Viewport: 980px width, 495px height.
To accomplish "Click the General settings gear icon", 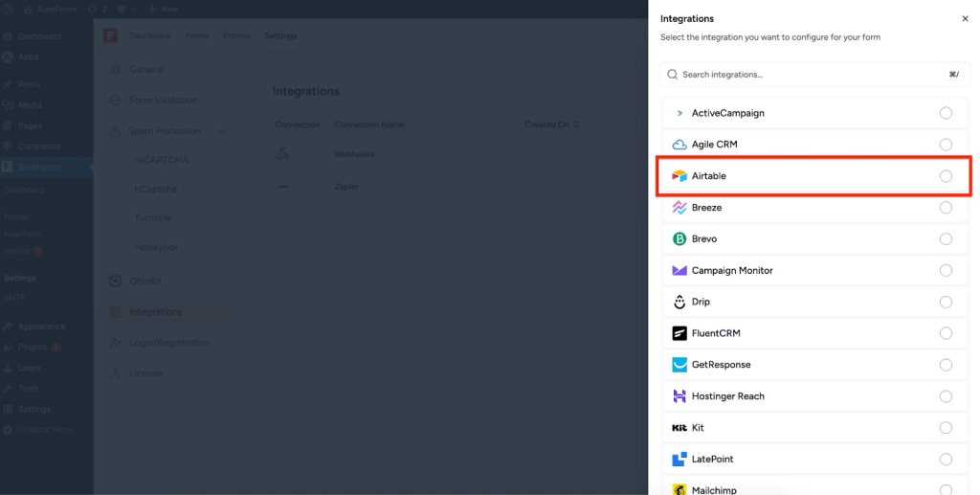I will click(x=115, y=69).
